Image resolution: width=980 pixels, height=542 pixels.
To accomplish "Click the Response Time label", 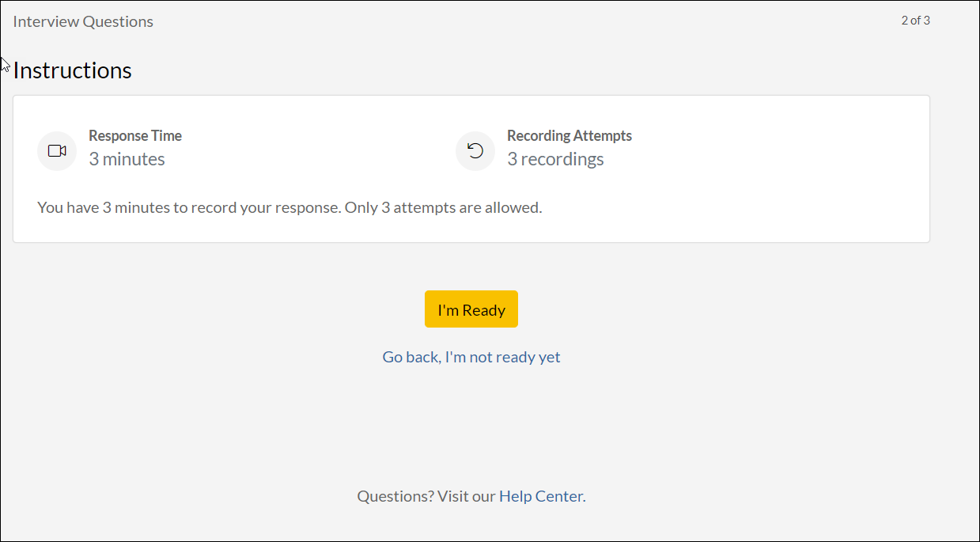I will [x=135, y=136].
